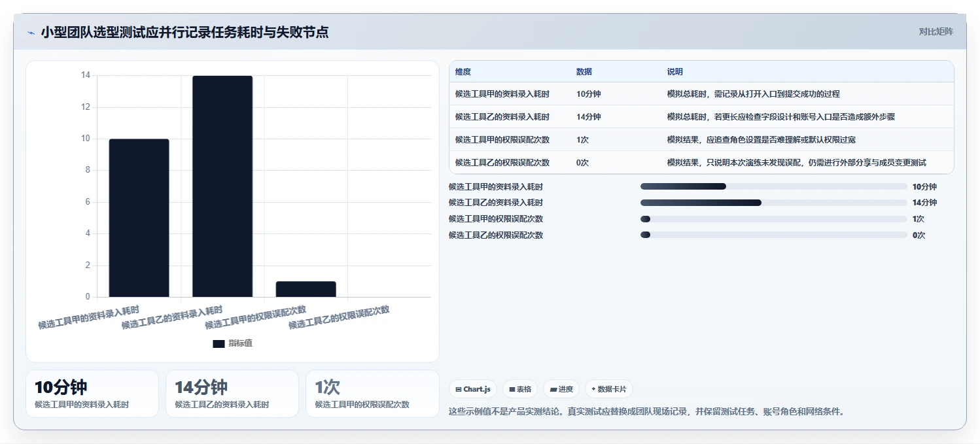Click the page title 小型团队选型测试应并行记录任务耗时与失败节点
Screen dimensions: 980x444
tap(184, 32)
